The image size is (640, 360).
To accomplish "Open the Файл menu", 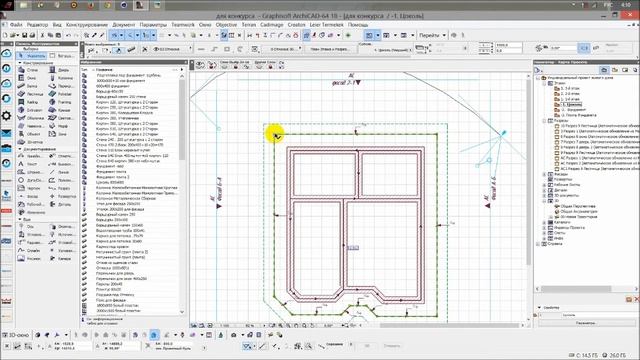I will click(x=16, y=25).
